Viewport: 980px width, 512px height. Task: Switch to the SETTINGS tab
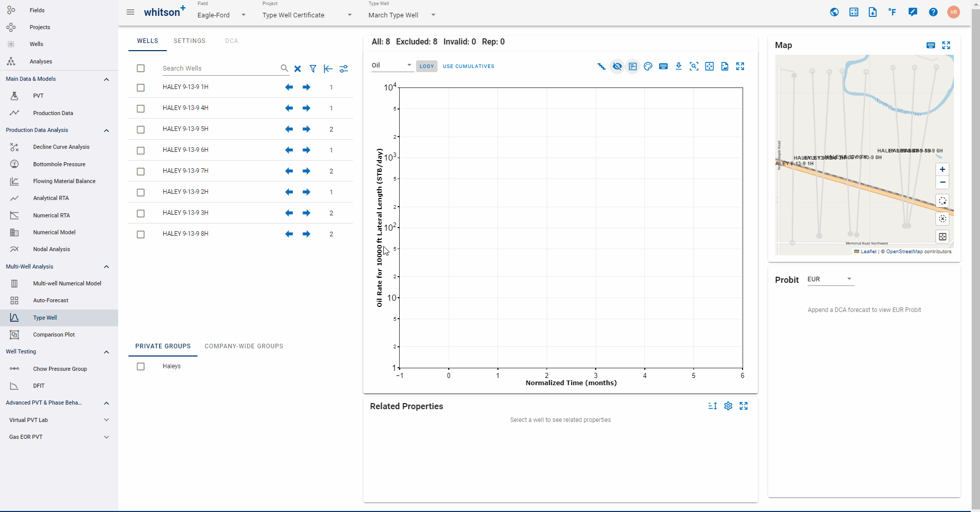(189, 41)
